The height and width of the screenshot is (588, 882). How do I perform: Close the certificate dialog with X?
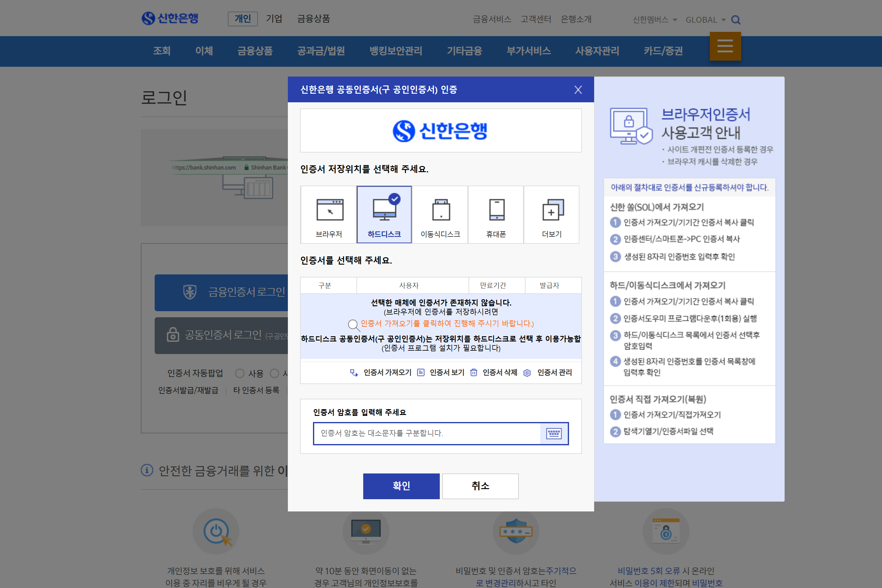coord(578,90)
